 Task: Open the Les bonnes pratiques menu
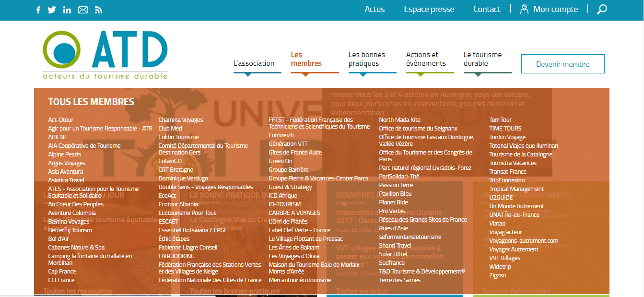[x=367, y=59]
